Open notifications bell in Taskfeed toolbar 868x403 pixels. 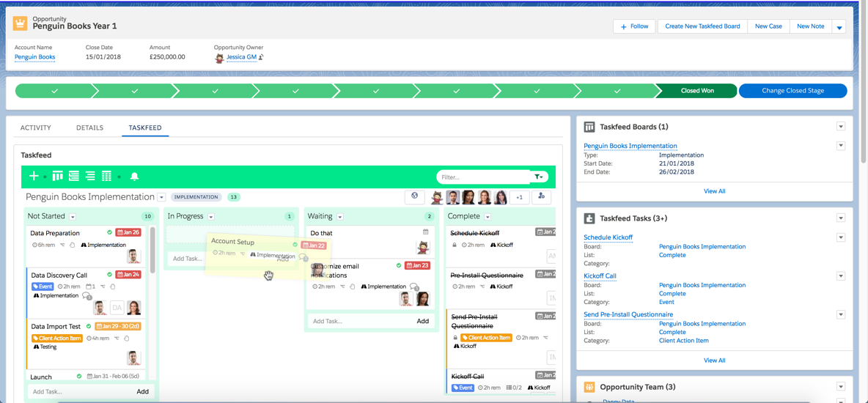pyautogui.click(x=134, y=177)
